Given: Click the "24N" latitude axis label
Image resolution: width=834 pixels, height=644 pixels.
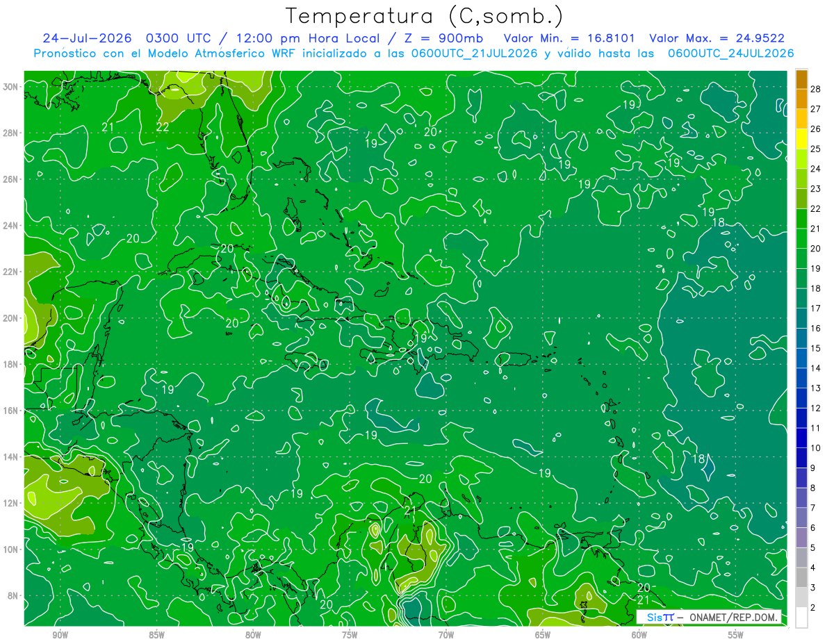Looking at the screenshot, I should coord(10,225).
